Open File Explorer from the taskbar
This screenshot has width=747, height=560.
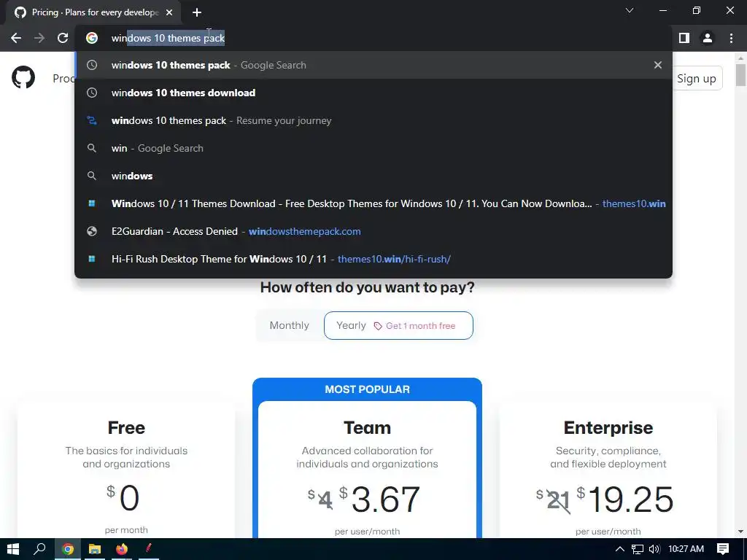[95, 549]
